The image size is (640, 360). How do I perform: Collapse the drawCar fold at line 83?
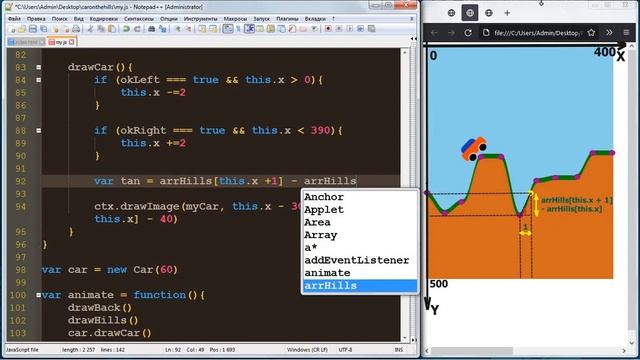click(38, 67)
